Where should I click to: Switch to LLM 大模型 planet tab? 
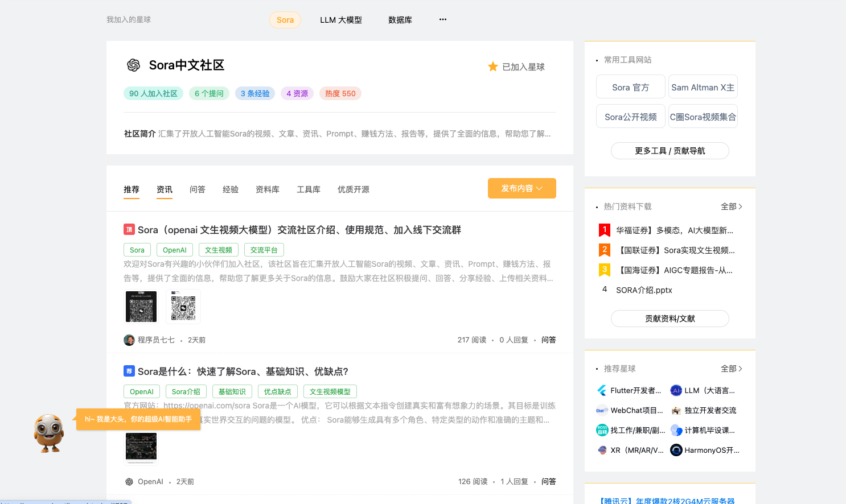pos(341,20)
